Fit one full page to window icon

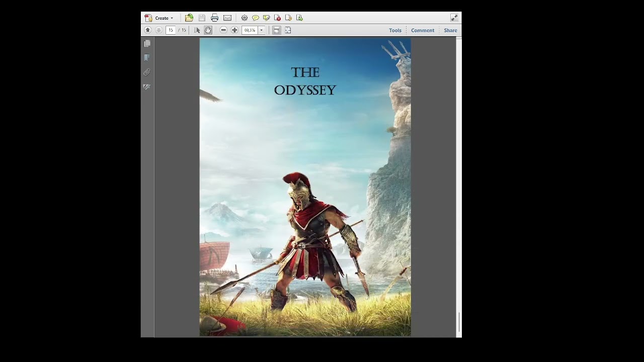click(x=288, y=30)
